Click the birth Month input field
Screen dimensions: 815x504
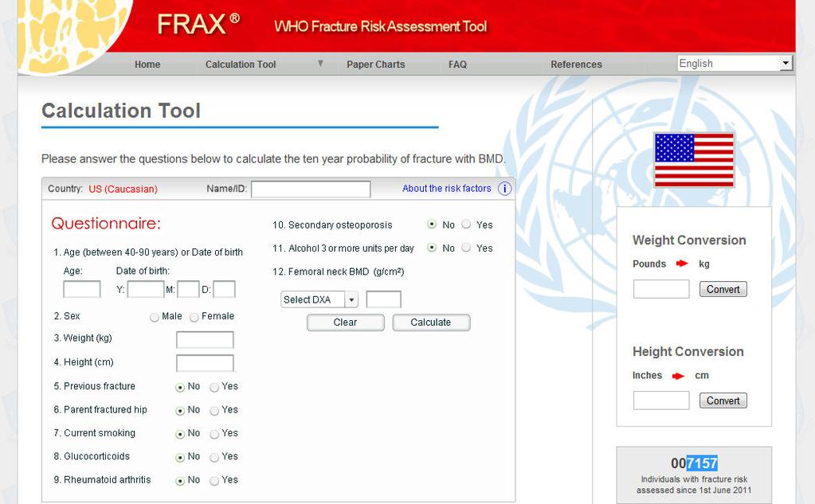(x=188, y=289)
